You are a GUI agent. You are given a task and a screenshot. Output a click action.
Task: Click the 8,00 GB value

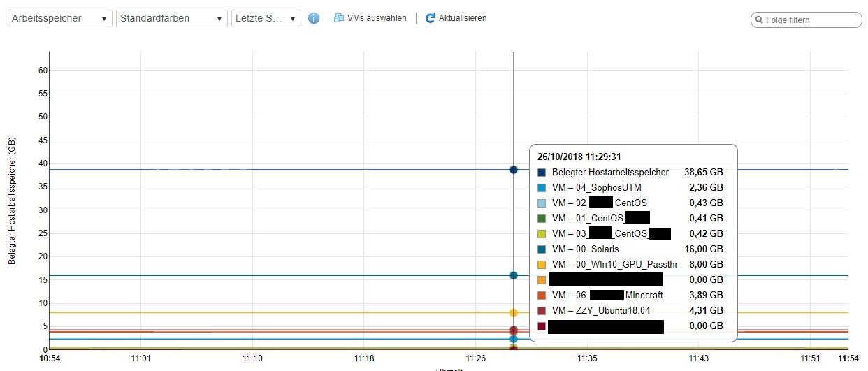click(707, 265)
